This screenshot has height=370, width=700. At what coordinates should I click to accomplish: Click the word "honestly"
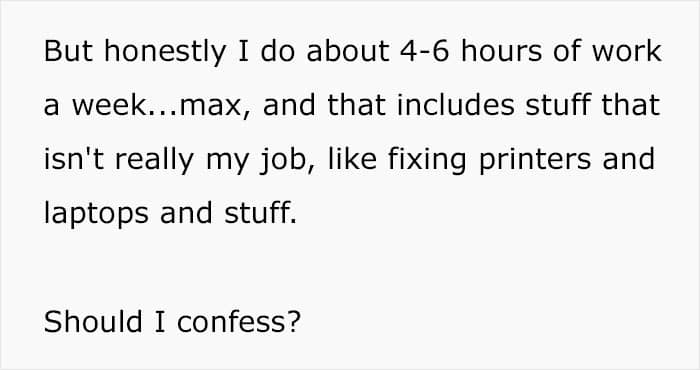pos(165,53)
